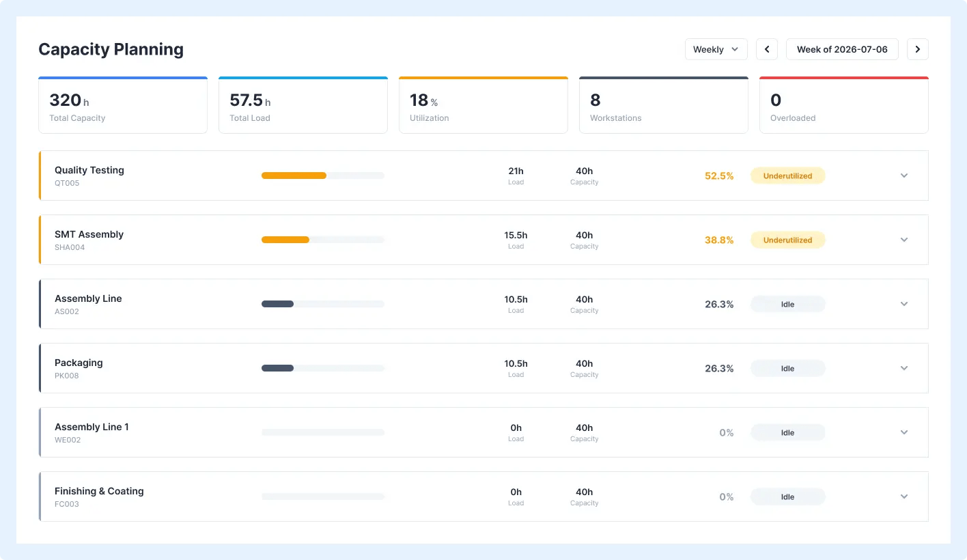Screen dimensions: 967x560
Task: Click Quality Testing progress bar
Action: click(323, 176)
